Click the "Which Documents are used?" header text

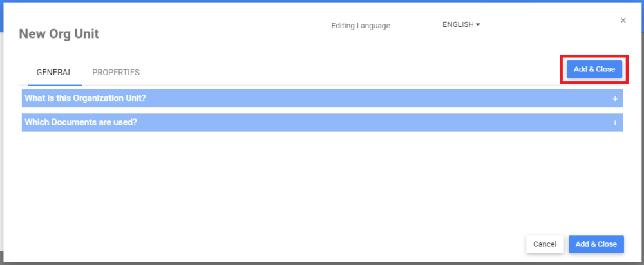pos(80,122)
